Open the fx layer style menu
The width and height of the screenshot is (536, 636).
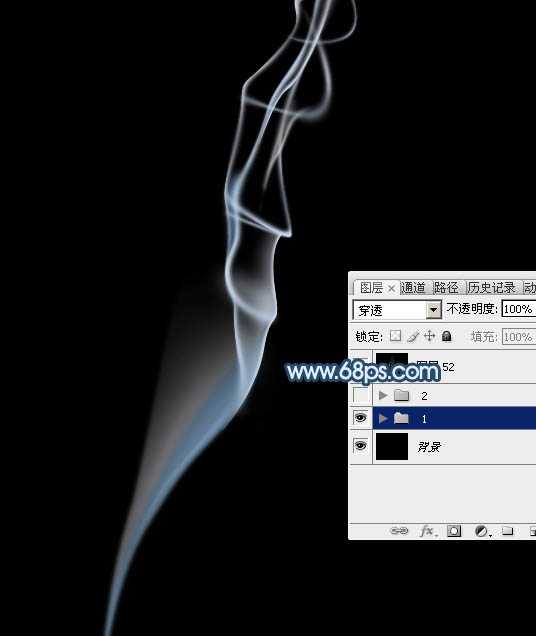[x=427, y=531]
